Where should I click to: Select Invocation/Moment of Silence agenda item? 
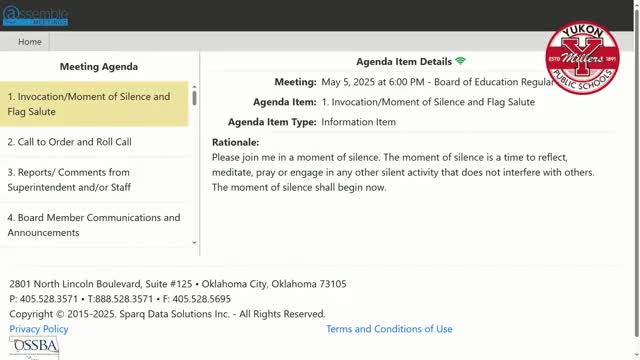click(94, 104)
